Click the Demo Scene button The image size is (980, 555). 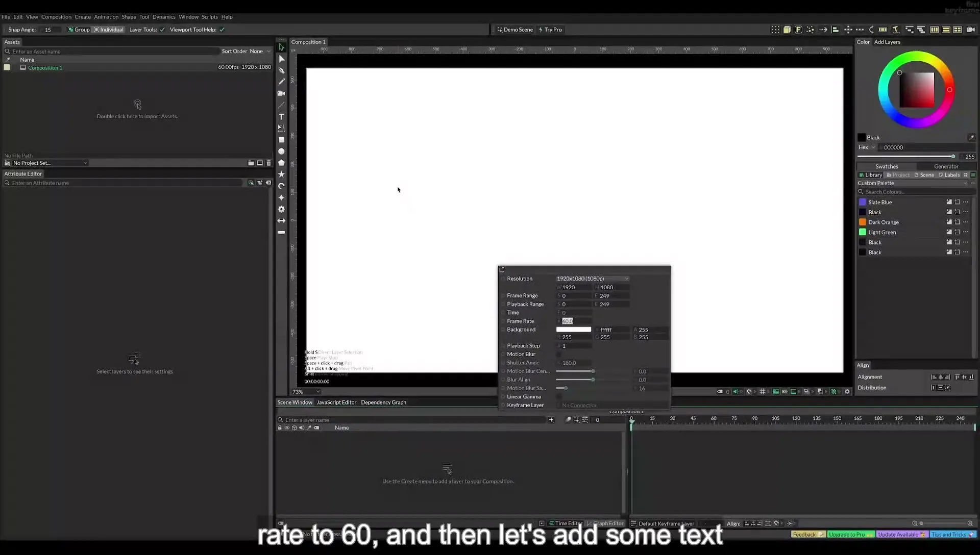(515, 30)
